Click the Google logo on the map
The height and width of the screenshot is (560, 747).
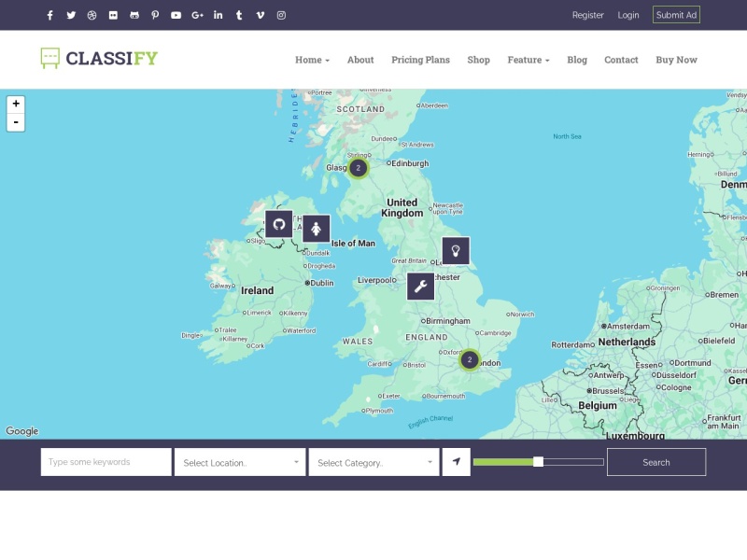(21, 431)
